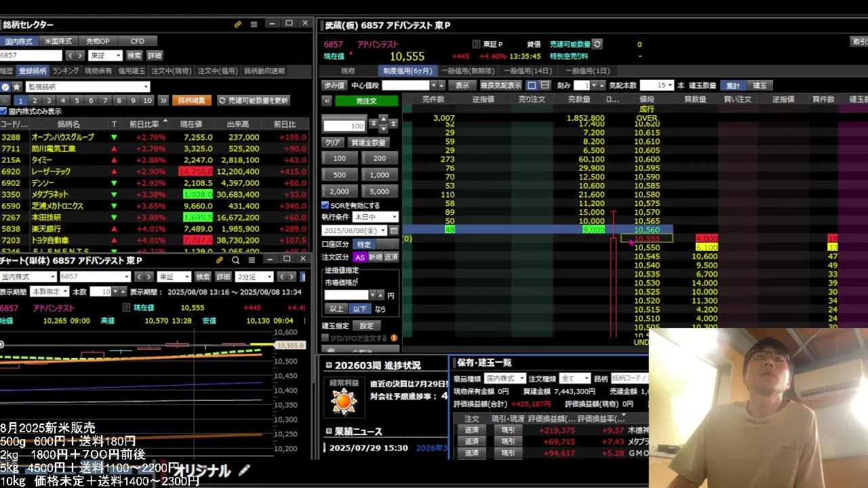Screen dimensions: 868x488
Task: Click 買建全数量 button
Action: pyautogui.click(x=368, y=142)
